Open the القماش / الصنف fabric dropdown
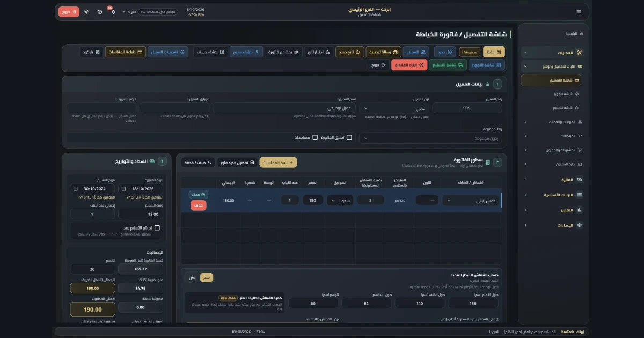 pyautogui.click(x=471, y=200)
